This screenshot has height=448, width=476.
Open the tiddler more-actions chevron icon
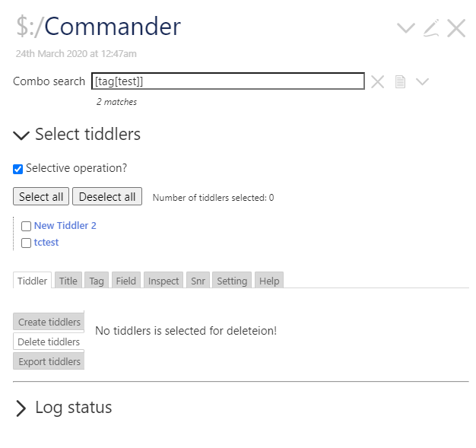click(406, 28)
